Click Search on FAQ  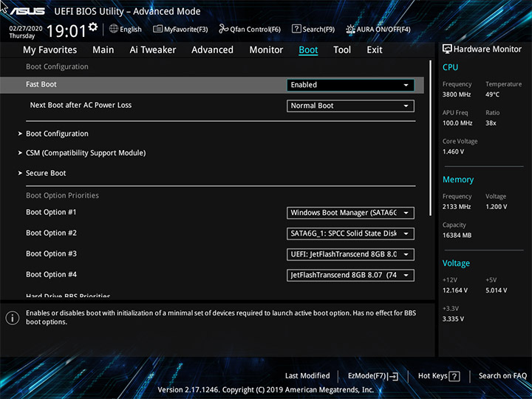tap(502, 375)
